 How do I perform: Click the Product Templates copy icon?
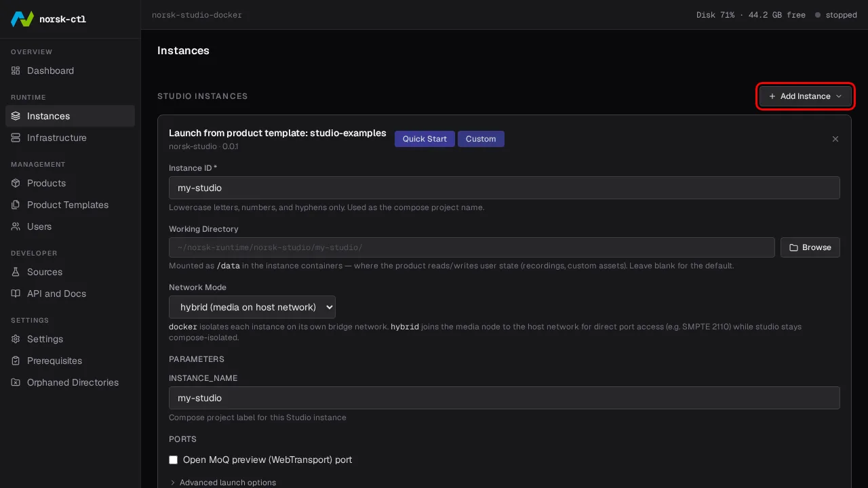coord(16,205)
